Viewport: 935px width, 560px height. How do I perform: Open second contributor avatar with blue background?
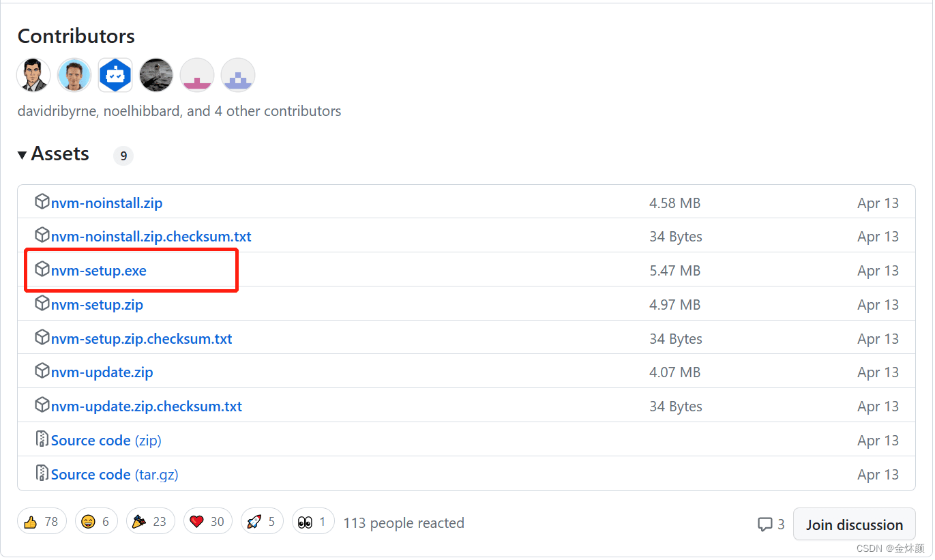point(74,75)
